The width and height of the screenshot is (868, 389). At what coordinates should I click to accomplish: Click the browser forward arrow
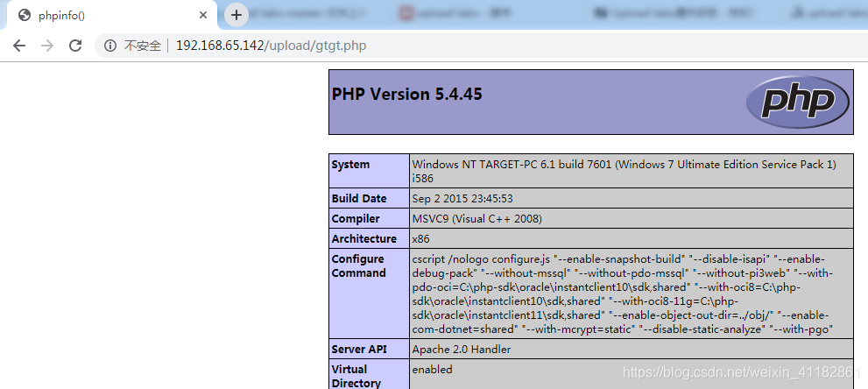coord(47,46)
